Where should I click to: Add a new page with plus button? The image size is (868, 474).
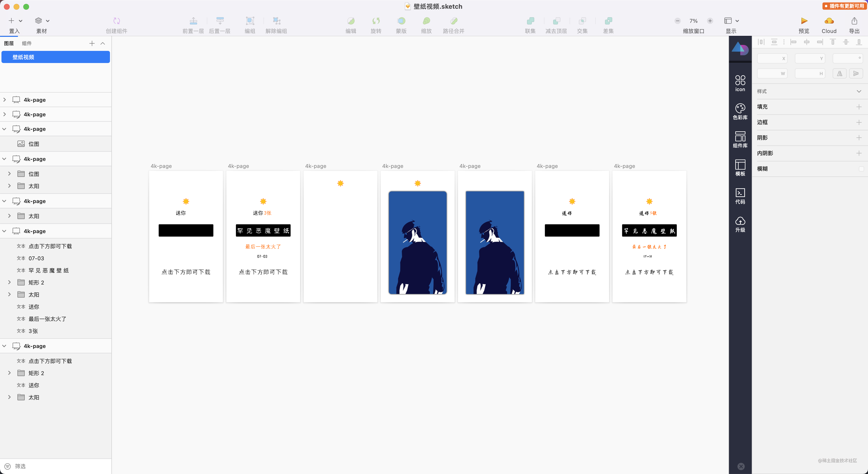click(x=92, y=43)
